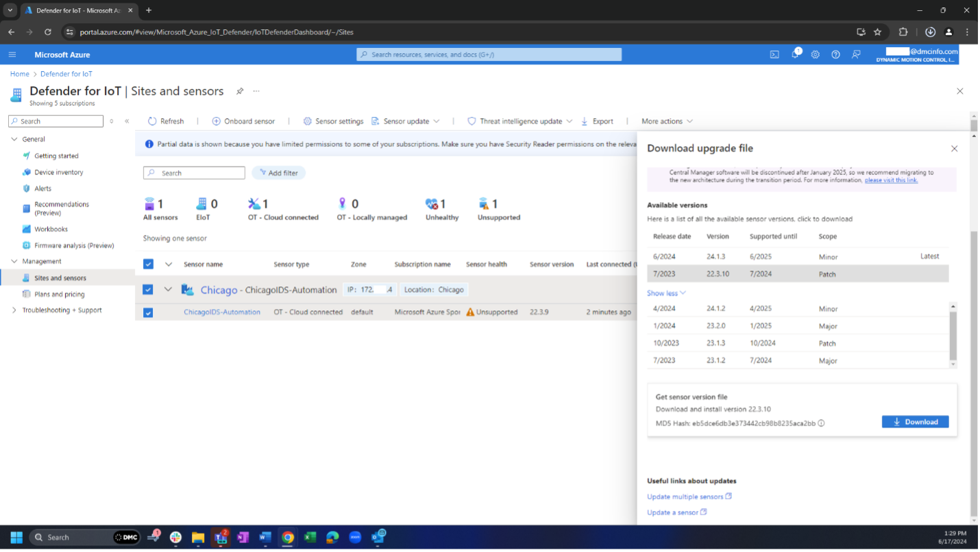980x552 pixels.
Task: Open Workbooks in the sidebar
Action: click(x=51, y=229)
